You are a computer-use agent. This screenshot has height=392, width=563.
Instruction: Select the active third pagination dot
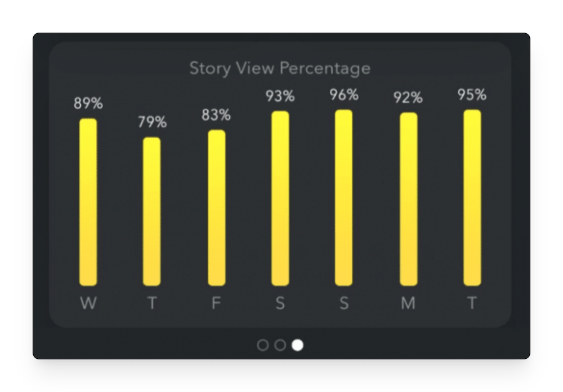tap(297, 344)
